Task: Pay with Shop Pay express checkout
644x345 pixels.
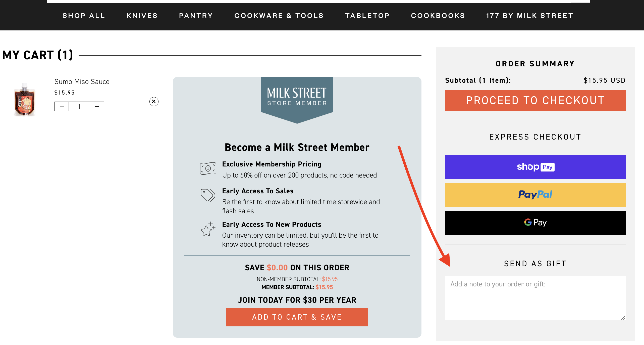Action: (x=535, y=167)
